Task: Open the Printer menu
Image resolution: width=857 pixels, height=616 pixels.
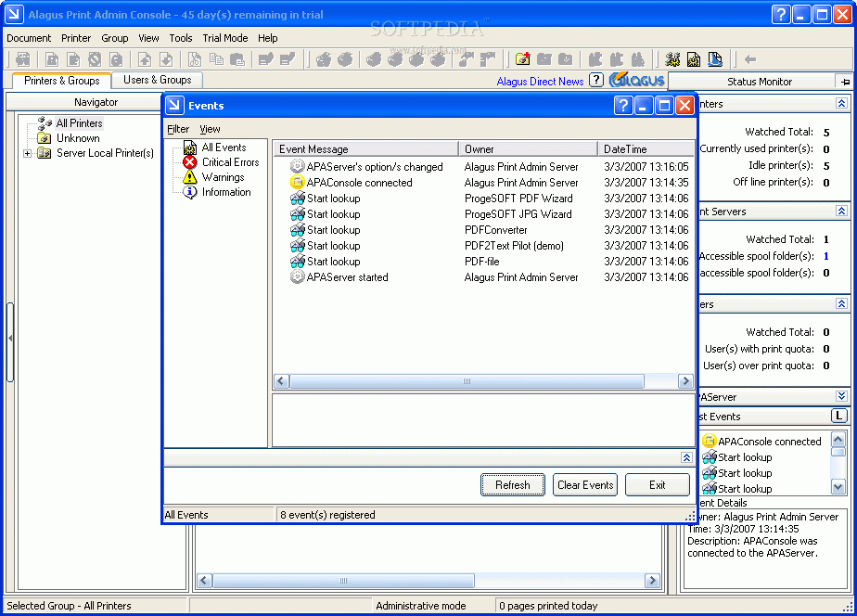Action: [76, 38]
